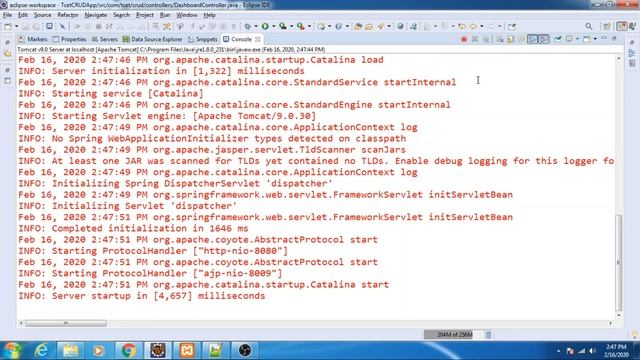The image size is (640, 360).
Task: Click the Coverage launch toolbar icon
Action: (x=282, y=27)
